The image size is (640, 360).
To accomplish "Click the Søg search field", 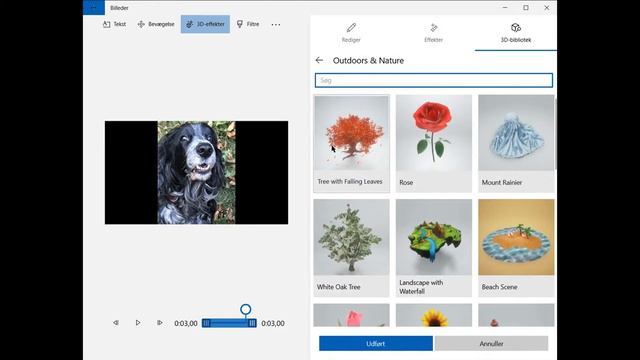I will tap(434, 80).
